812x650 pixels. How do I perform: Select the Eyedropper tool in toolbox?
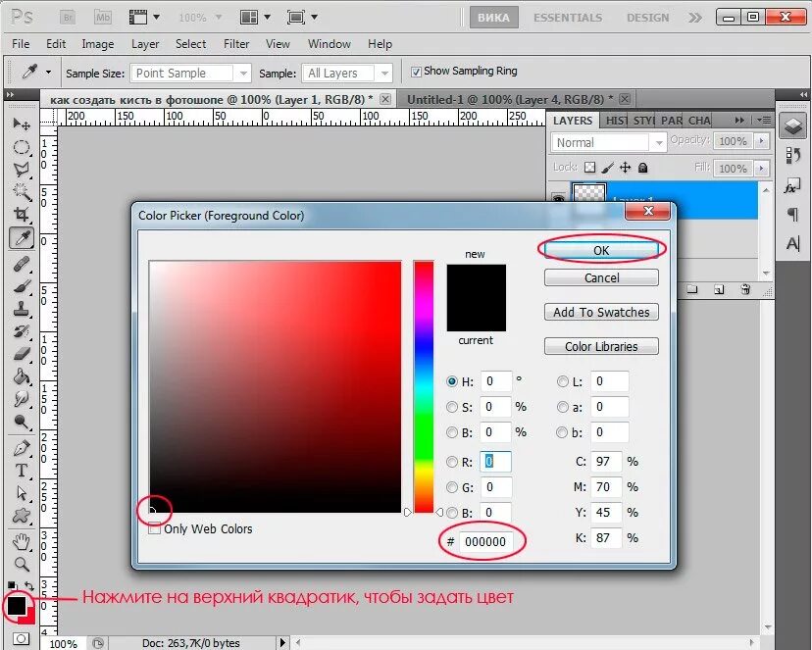pyautogui.click(x=22, y=238)
